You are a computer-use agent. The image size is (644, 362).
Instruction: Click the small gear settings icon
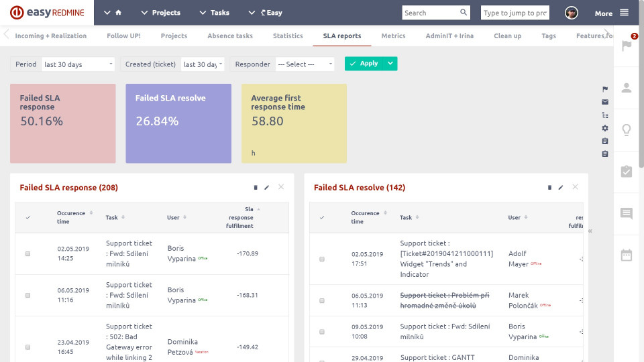605,128
